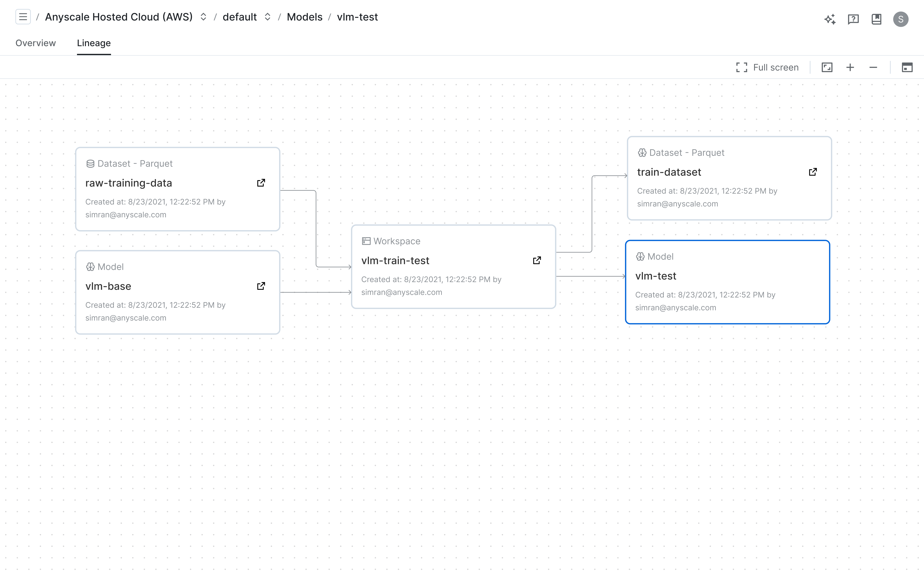Click the AI sparkle assistant icon
Screen dimensions: 924x577
pyautogui.click(x=830, y=19)
